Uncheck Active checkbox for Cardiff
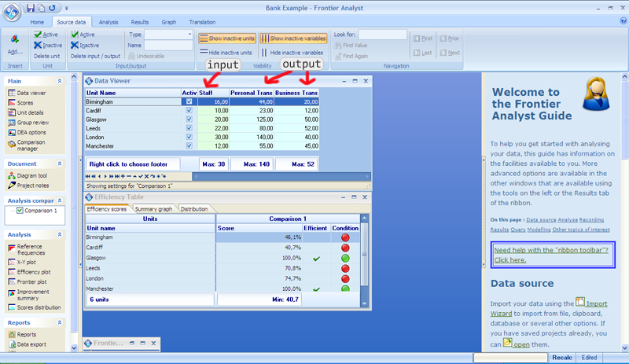The image size is (629, 364). pyautogui.click(x=189, y=110)
